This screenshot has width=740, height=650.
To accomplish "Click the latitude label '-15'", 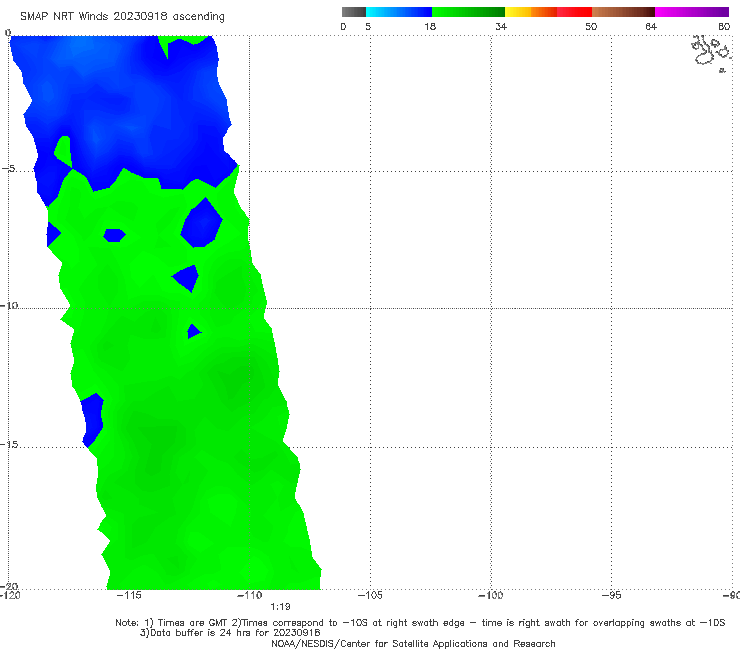I will click(8, 445).
